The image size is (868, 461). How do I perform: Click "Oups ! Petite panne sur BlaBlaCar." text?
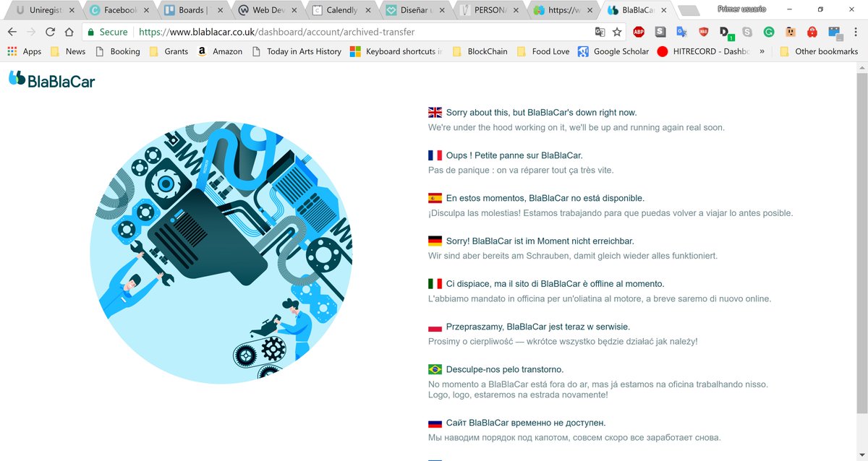click(514, 155)
